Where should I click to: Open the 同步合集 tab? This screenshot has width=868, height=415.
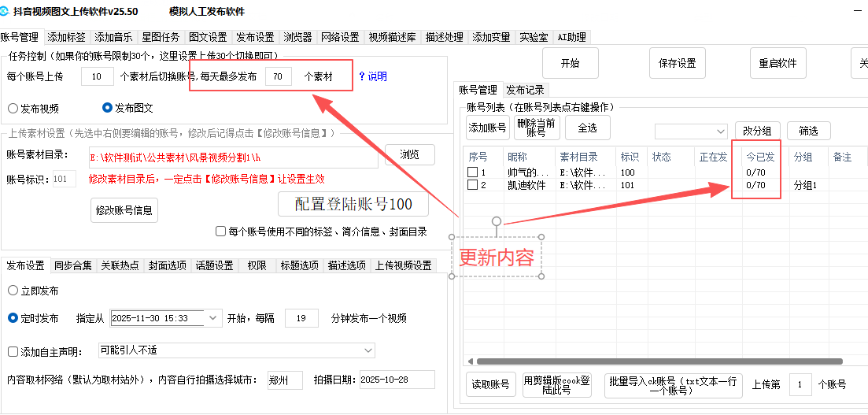(x=73, y=265)
